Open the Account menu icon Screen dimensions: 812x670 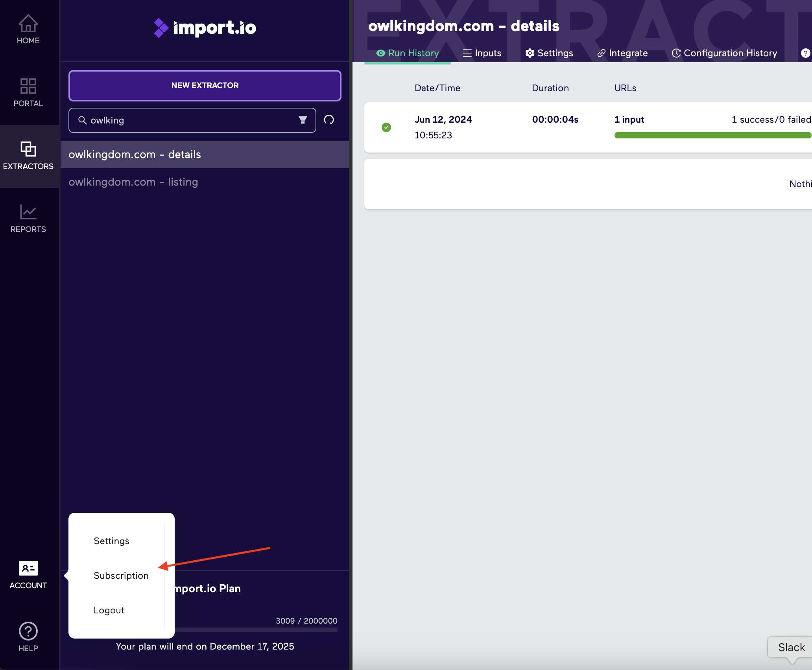[x=28, y=568]
